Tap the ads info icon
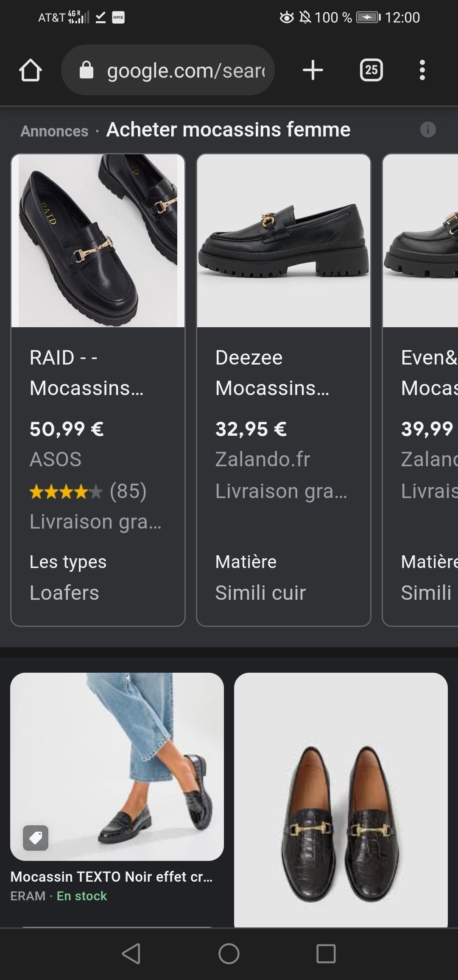Image resolution: width=458 pixels, height=980 pixels. click(x=428, y=130)
